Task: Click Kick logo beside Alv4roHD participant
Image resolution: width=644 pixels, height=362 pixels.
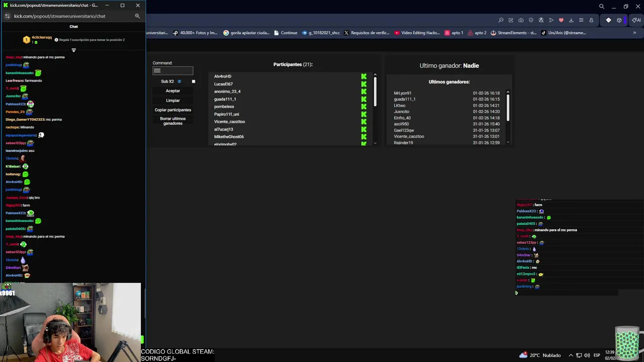Action: 364,76
